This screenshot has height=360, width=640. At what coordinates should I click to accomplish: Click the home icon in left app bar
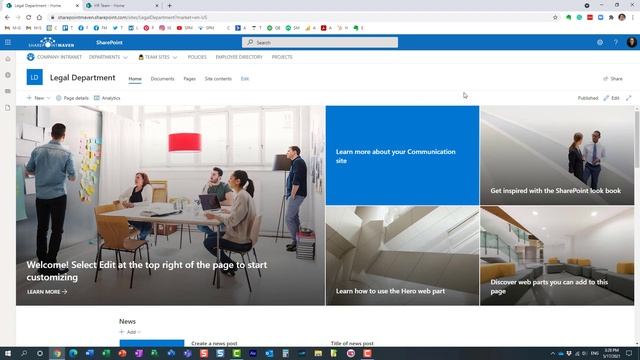[8, 59]
